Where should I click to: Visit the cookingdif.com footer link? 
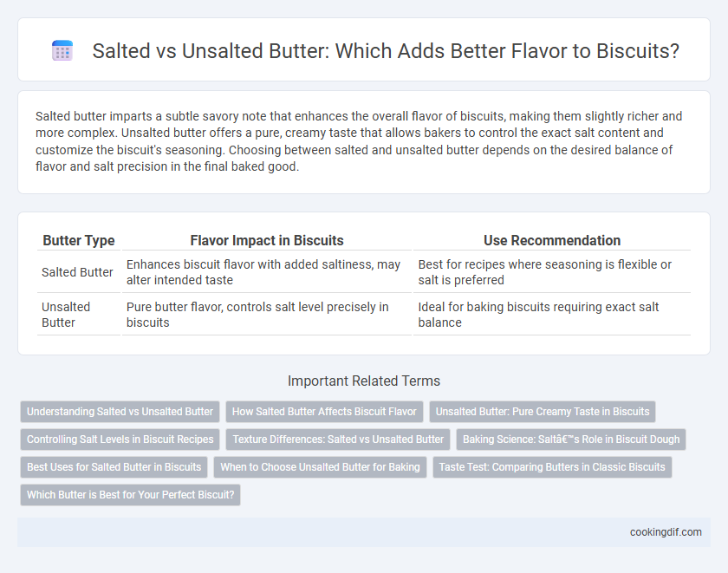tap(666, 532)
